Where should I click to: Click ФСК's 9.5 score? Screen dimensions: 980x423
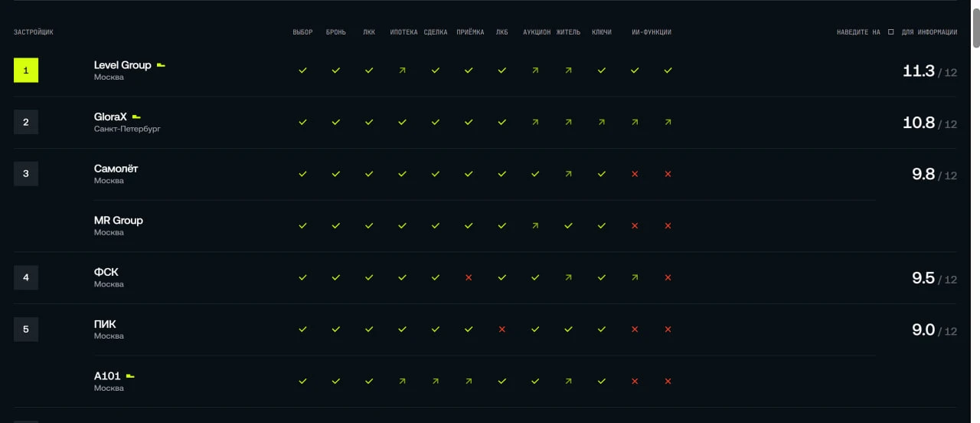(x=923, y=278)
